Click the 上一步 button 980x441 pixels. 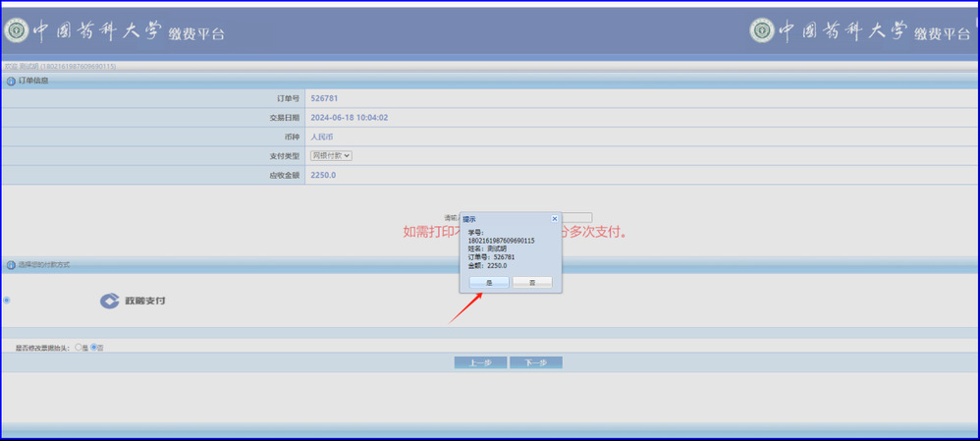click(x=480, y=362)
